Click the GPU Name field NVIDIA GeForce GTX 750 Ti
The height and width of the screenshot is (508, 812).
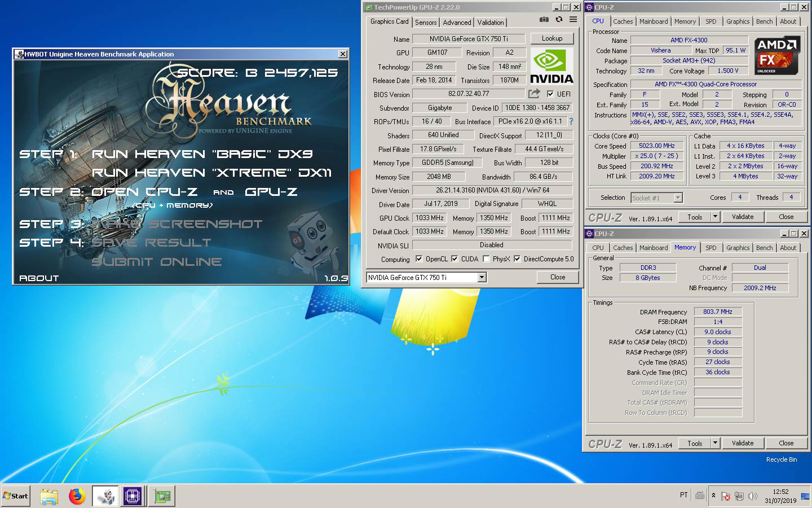click(469, 39)
